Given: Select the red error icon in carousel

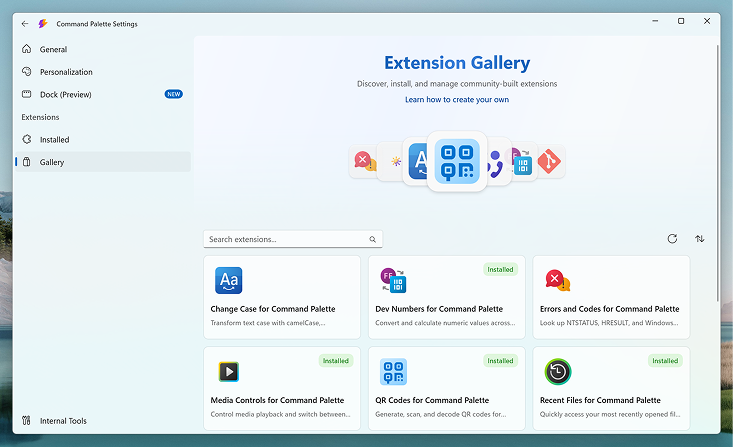Looking at the screenshot, I should [x=365, y=161].
